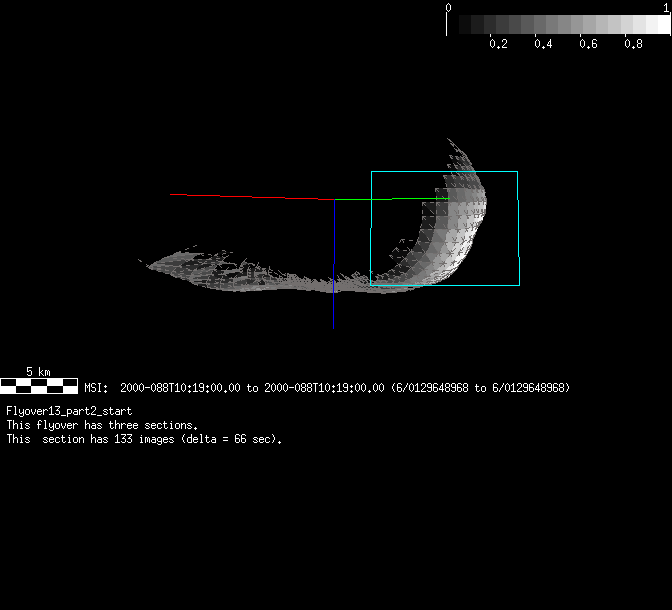
Task: Click the 0.2 tick label on colorbar
Action: coord(498,44)
